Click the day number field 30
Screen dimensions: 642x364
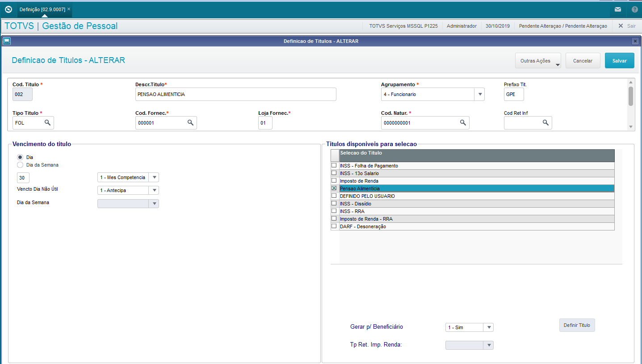pyautogui.click(x=23, y=178)
